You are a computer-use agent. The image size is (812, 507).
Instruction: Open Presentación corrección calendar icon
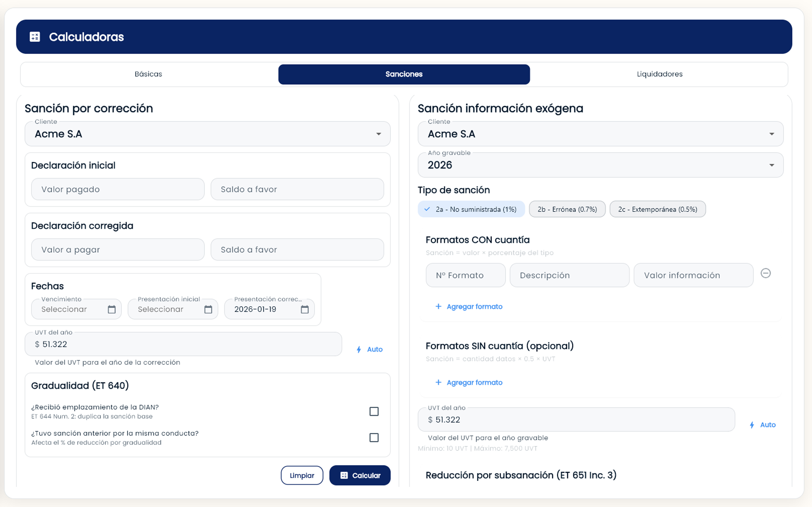[304, 310]
